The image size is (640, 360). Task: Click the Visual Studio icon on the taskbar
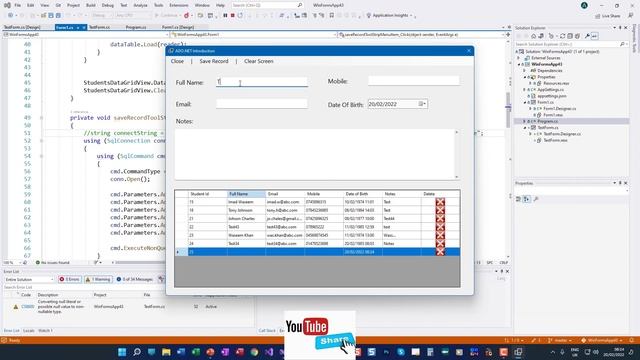[x=269, y=352]
